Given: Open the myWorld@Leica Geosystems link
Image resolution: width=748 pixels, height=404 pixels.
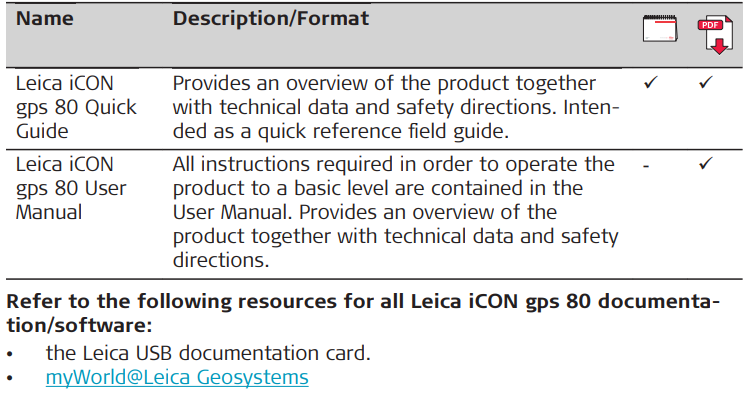Looking at the screenshot, I should [177, 378].
